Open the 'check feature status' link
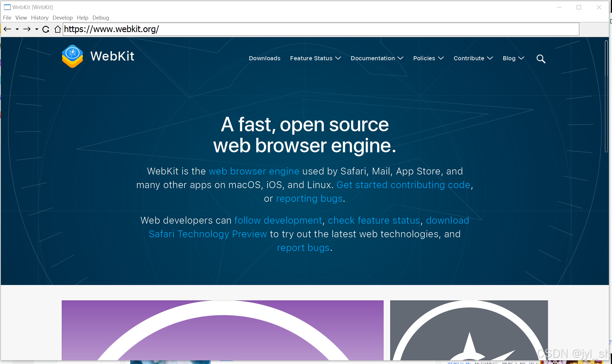Screen dimensions: 612x364 pyautogui.click(x=374, y=220)
